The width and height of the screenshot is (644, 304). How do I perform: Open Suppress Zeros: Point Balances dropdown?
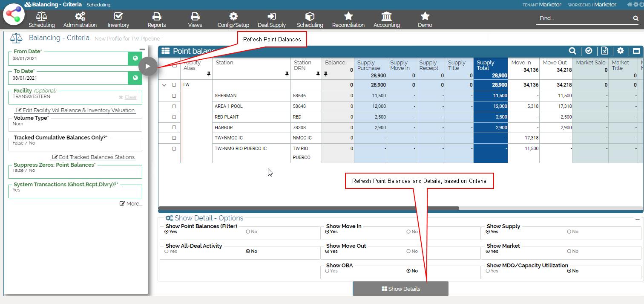point(75,171)
